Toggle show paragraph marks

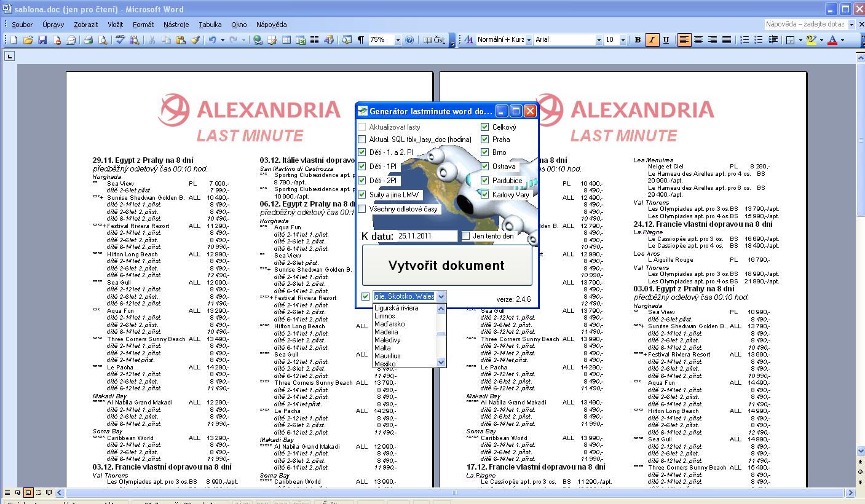pyautogui.click(x=361, y=40)
